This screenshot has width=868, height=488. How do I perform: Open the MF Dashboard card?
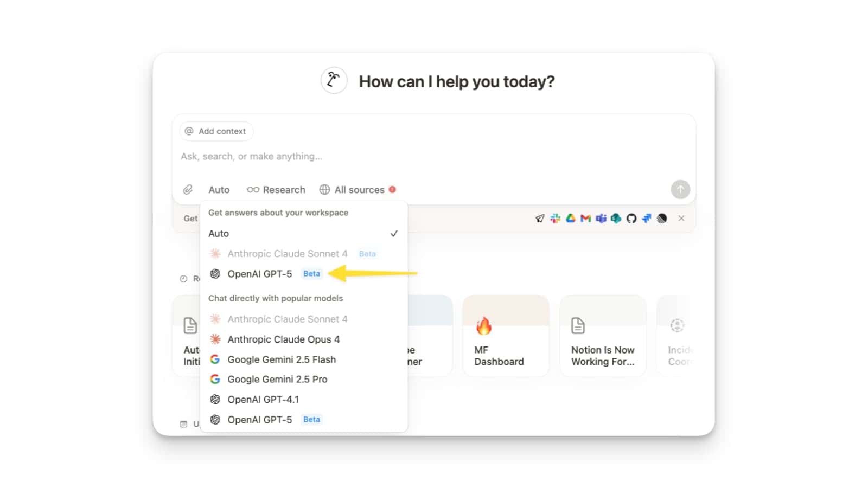pos(506,336)
